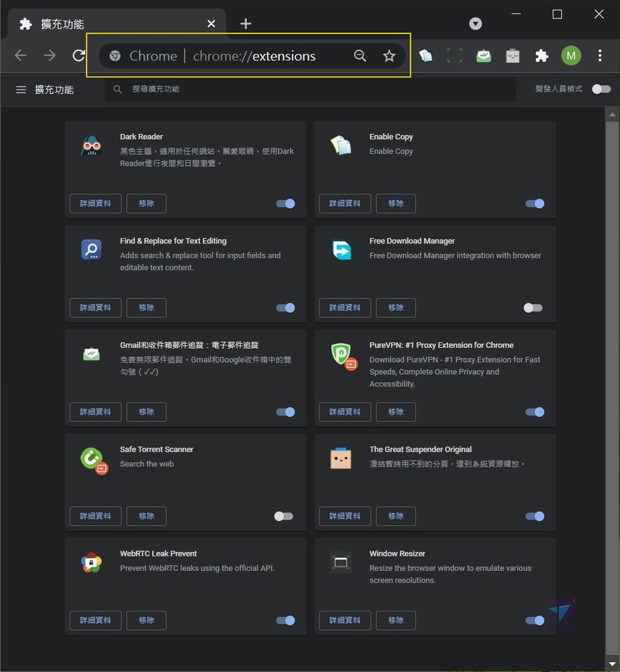The height and width of the screenshot is (672, 620).
Task: Disable the Dark Reader extension
Action: (285, 203)
